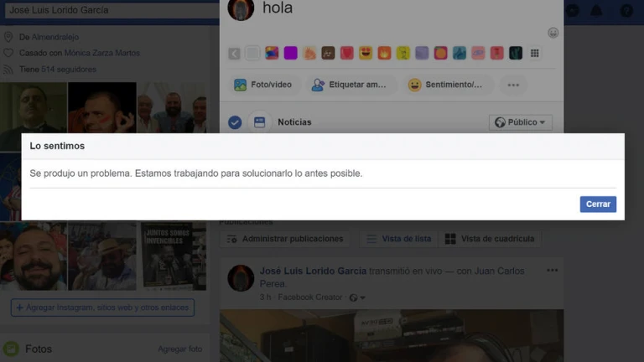Pick the heart-eyes emoji background

[366, 53]
